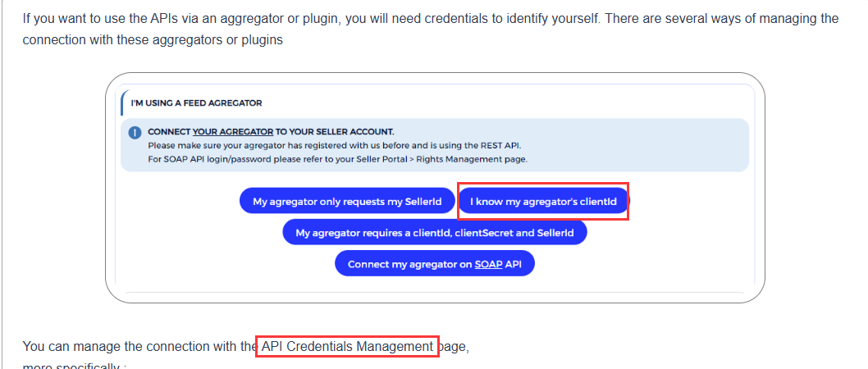Click "My agregator requires a clientId, clientSecret and SellerId"
Image resolution: width=868 pixels, height=369 pixels.
(435, 233)
